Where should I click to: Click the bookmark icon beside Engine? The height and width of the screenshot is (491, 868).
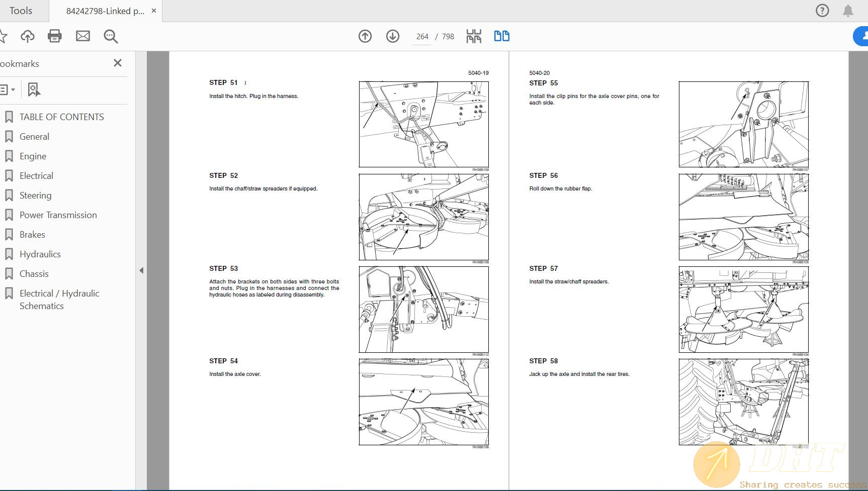9,156
